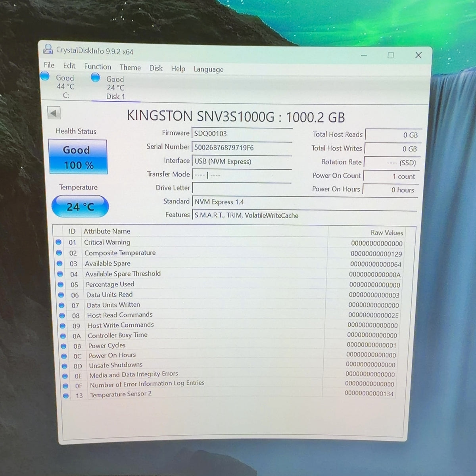Select the Unsafe Shutdowns attribute name
Viewport: 476px width, 476px height.
[115, 365]
